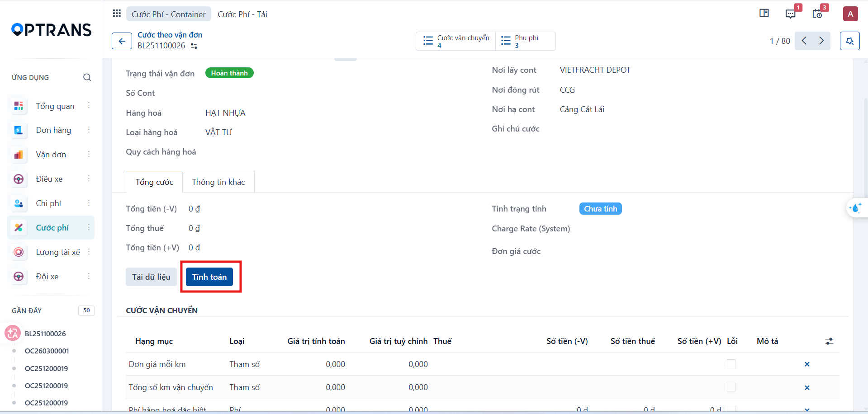Open the Đội xe app
The width and height of the screenshot is (868, 414).
tap(47, 277)
